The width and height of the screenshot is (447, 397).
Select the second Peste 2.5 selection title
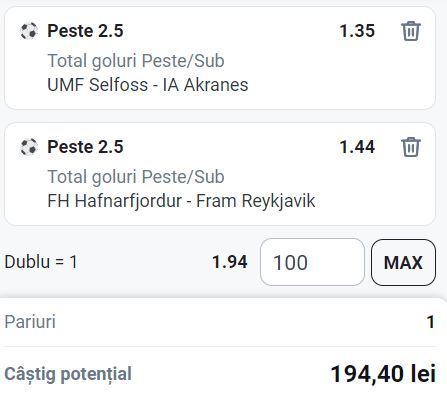click(x=85, y=147)
